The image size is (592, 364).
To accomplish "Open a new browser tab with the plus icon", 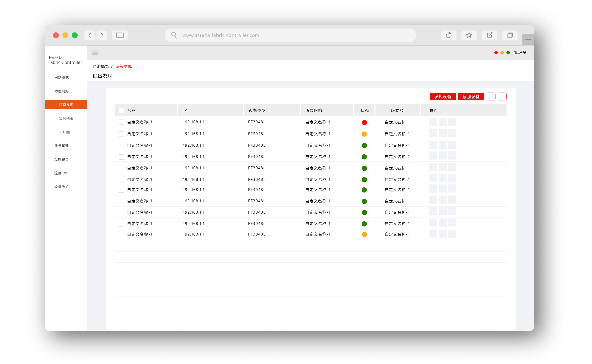I will (x=528, y=40).
